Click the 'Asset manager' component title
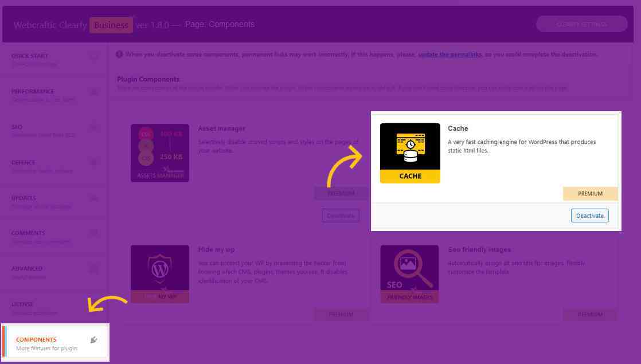641x364 pixels. point(221,128)
